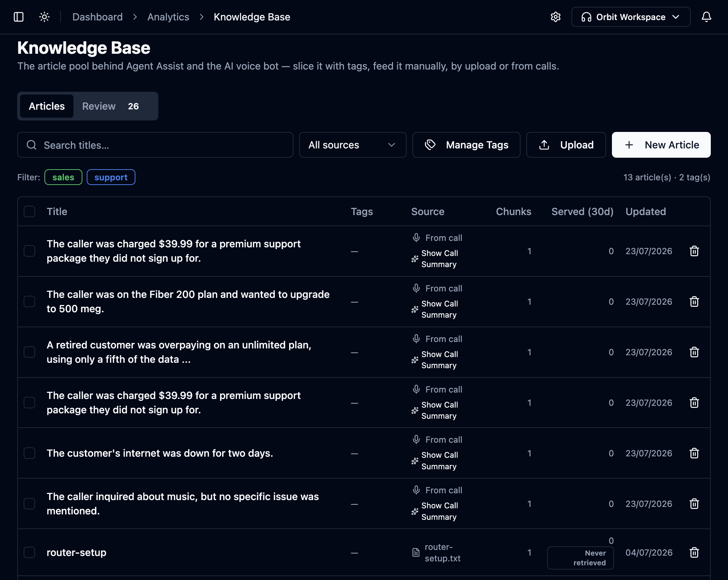The image size is (728, 580).
Task: Go to Analytics breadcrumb
Action: coord(168,17)
